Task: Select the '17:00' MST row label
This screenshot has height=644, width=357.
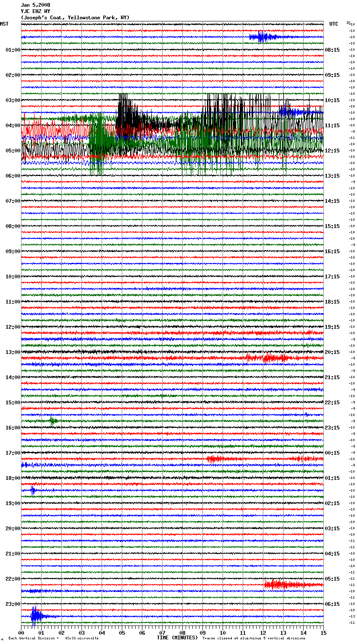Action: pos(13,453)
